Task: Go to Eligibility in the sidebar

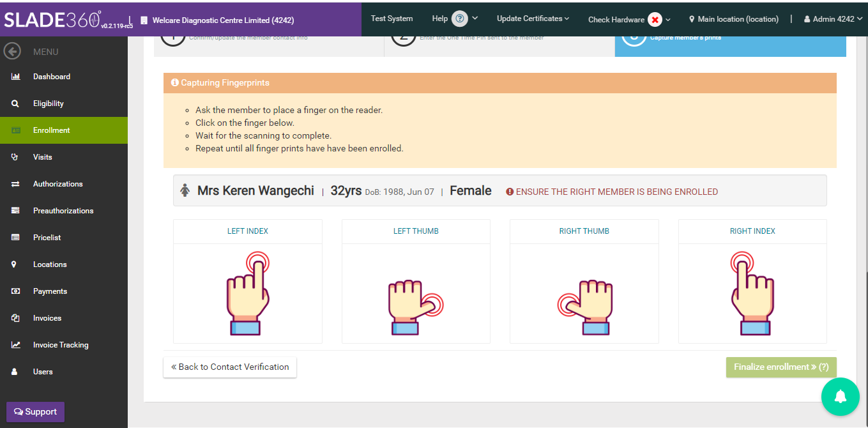Action: coord(64,103)
